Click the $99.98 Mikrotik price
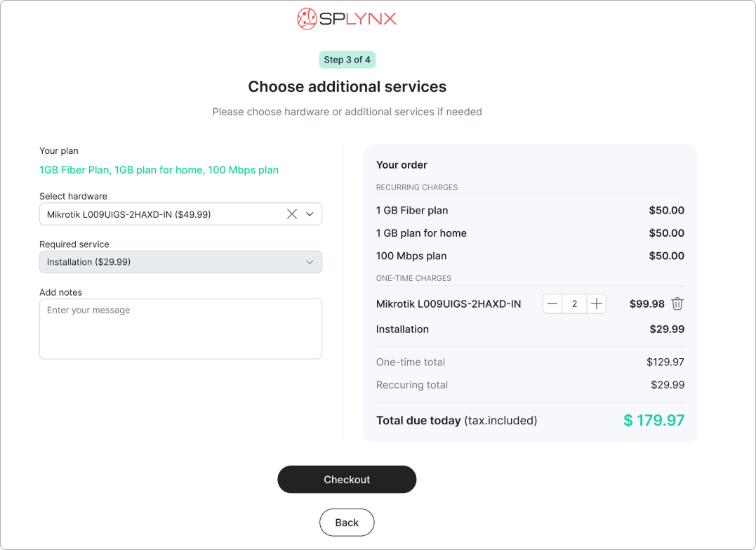756x550 pixels. [647, 304]
